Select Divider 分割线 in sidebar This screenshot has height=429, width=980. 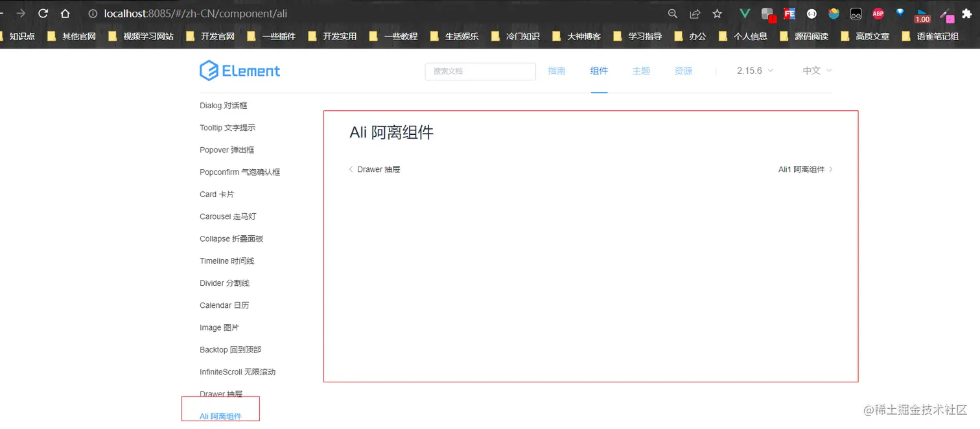tap(224, 283)
